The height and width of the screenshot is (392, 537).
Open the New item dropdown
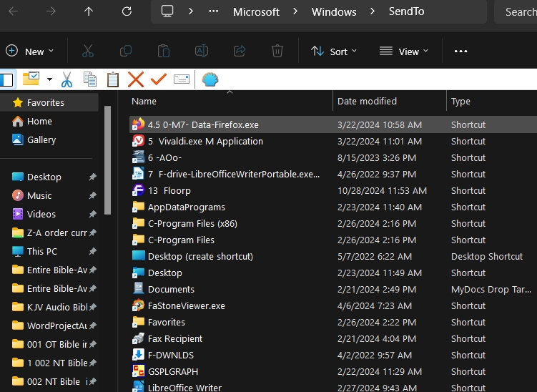point(30,52)
